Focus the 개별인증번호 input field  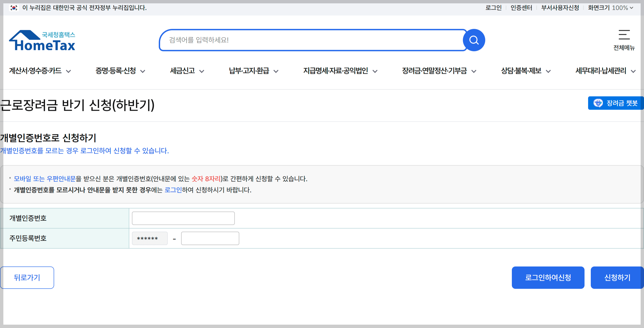[183, 218]
